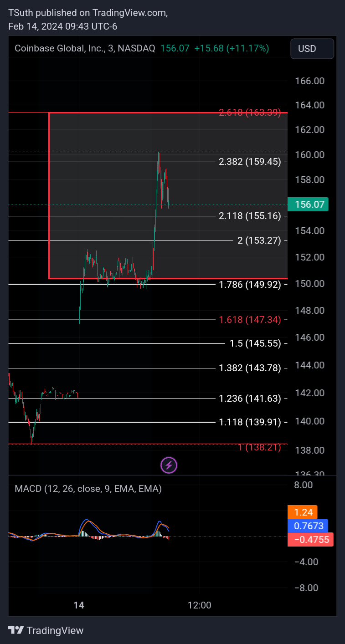345x644 pixels.
Task: Click the purple lightning bolt icon
Action: [169, 465]
